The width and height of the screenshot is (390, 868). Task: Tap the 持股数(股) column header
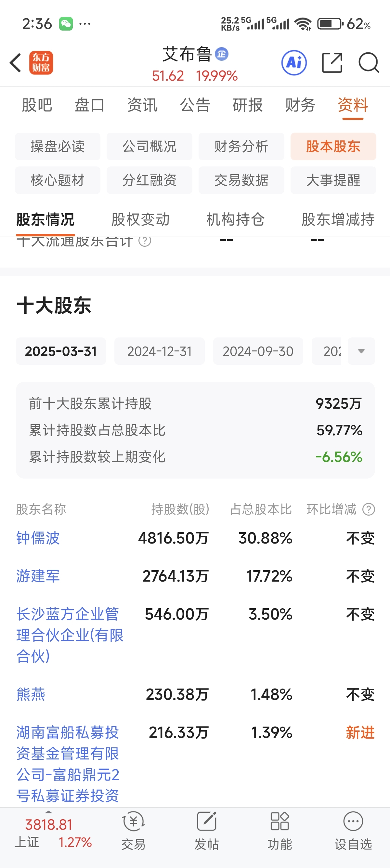pyautogui.click(x=180, y=509)
